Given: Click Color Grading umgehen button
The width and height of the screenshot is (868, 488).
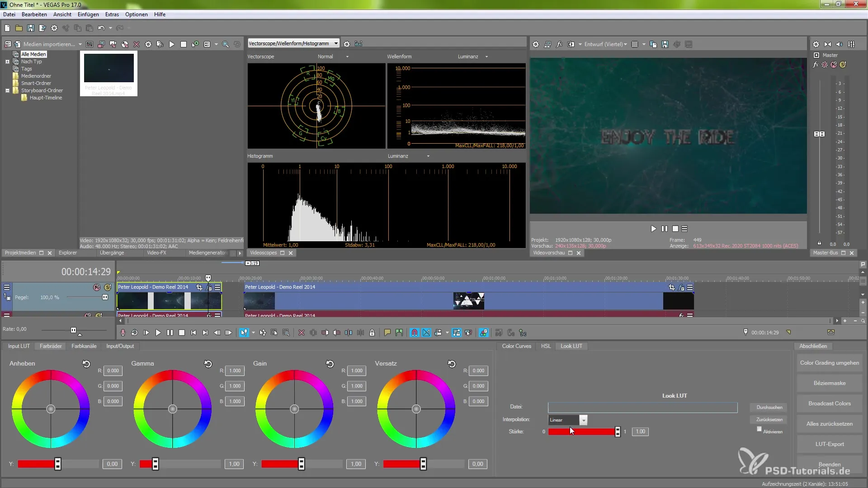Looking at the screenshot, I should (x=830, y=363).
